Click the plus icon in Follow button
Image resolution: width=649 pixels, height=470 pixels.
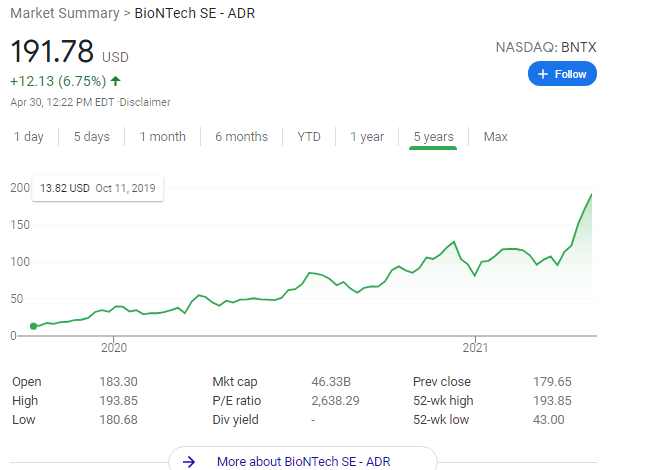(x=543, y=74)
